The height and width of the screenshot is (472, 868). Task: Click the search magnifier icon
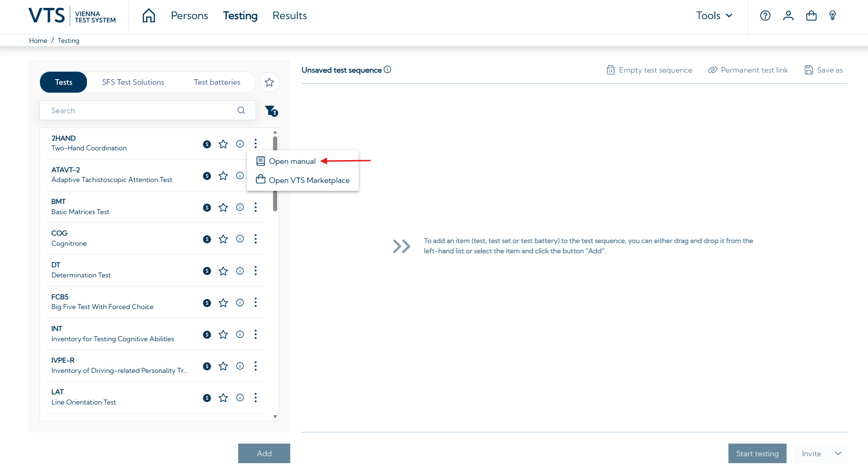[241, 110]
